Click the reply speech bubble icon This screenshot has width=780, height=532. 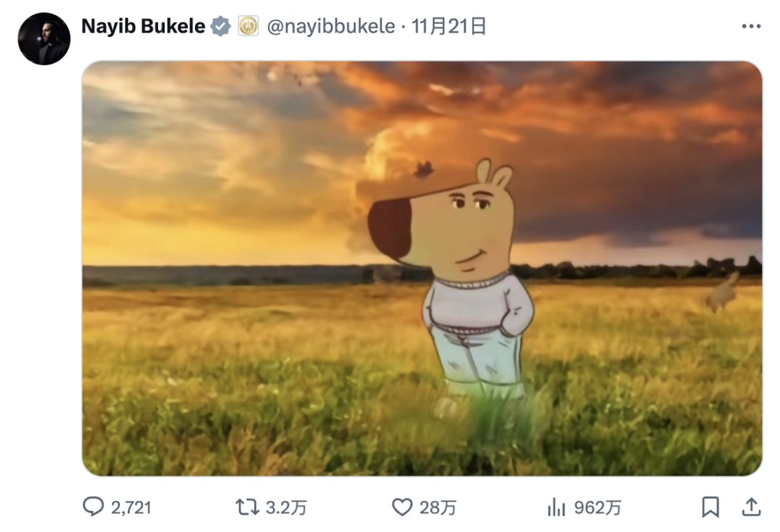click(93, 507)
